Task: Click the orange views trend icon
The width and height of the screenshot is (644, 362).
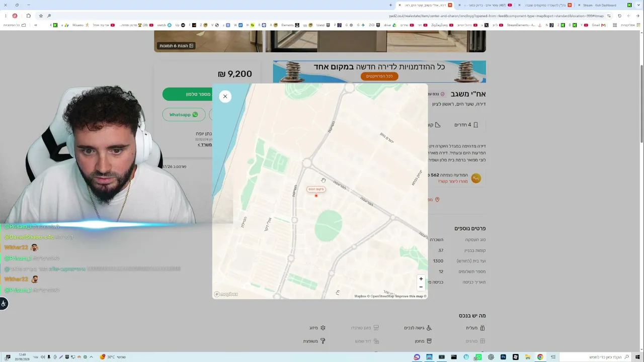Action: (x=476, y=178)
